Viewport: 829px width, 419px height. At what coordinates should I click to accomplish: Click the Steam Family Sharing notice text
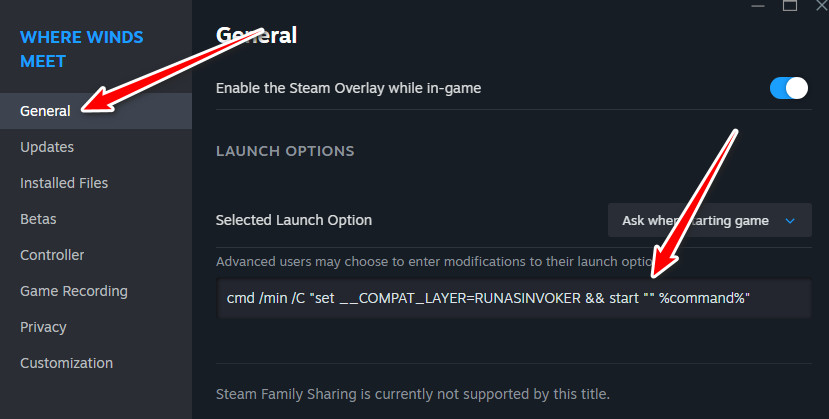tap(412, 393)
